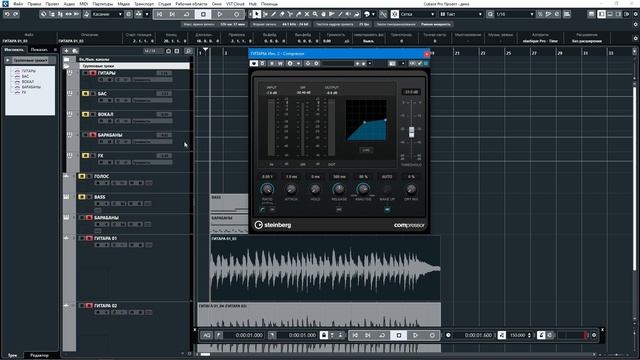Toggle Mute on FX group track
This screenshot has height=360, width=640.
[x=85, y=156]
